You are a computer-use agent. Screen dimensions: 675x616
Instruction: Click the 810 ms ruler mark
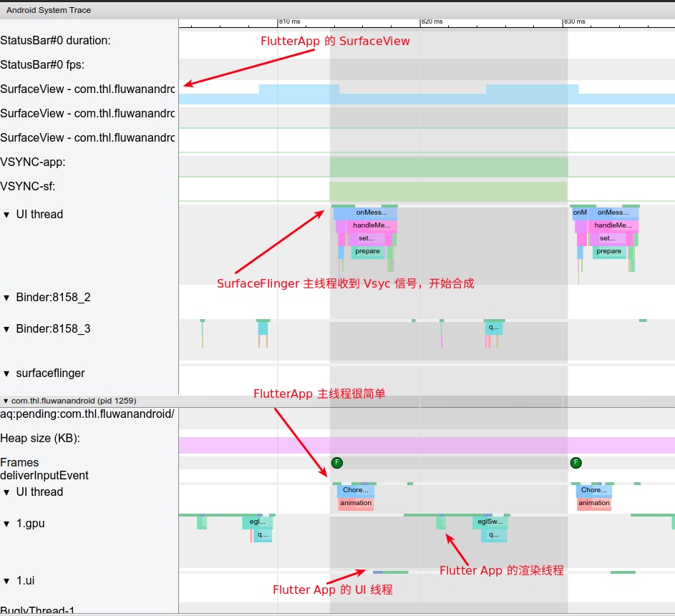pyautogui.click(x=289, y=22)
